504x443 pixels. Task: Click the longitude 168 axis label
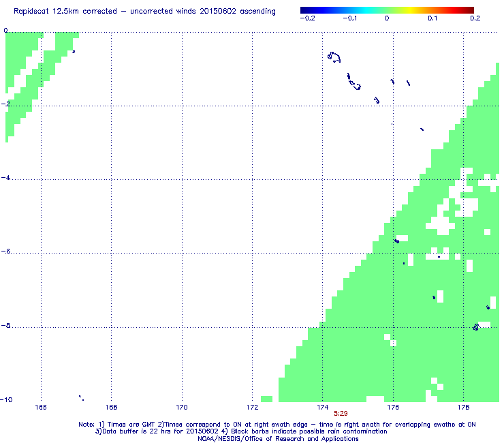(111, 408)
